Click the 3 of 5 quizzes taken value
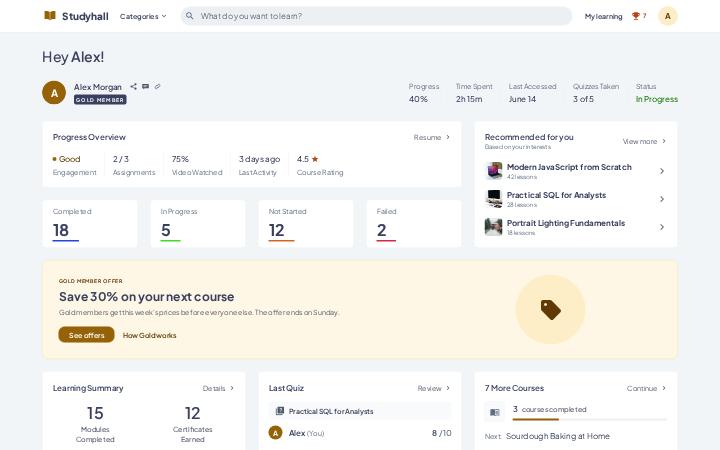720x450 pixels. tap(583, 99)
